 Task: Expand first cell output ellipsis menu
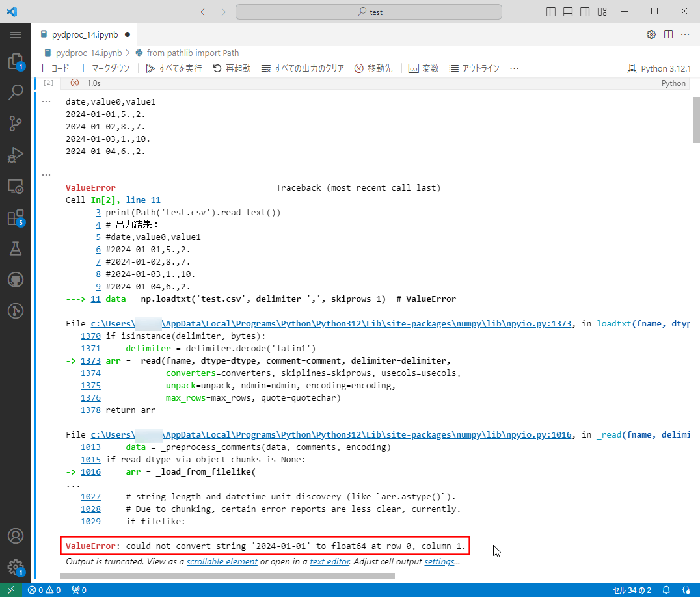[46, 101]
